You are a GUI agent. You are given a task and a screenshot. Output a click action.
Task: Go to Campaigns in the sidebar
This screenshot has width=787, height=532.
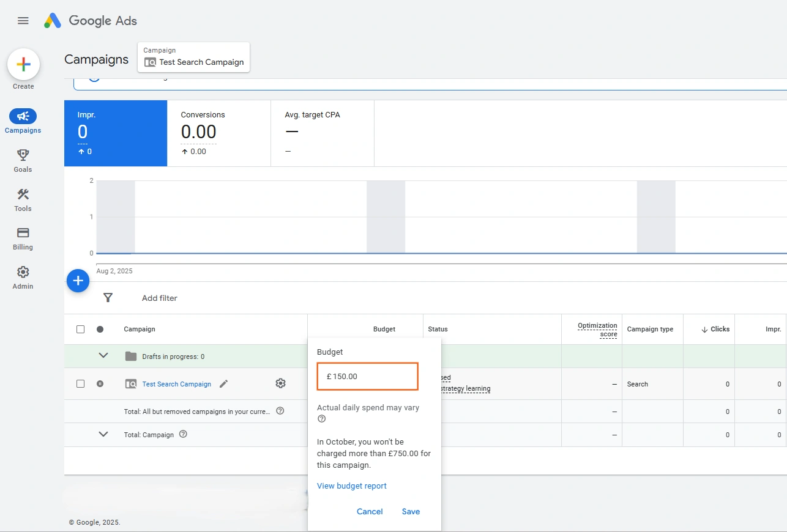tap(23, 122)
